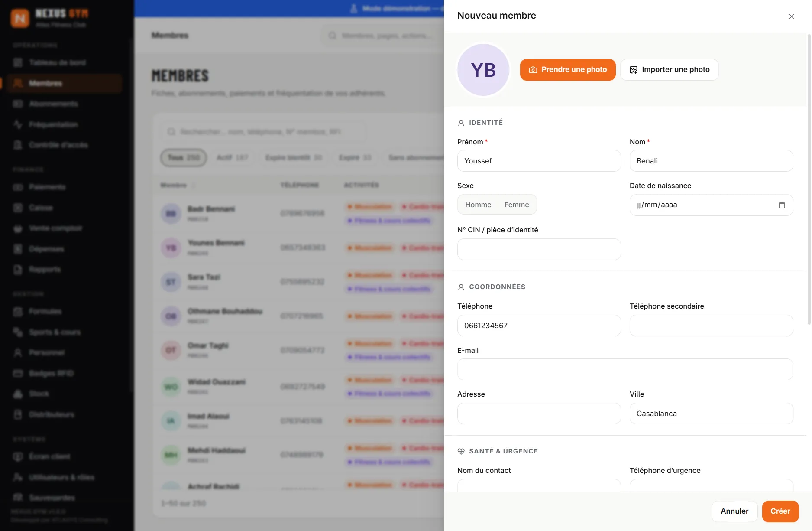Click Prendre une photo button

568,70
